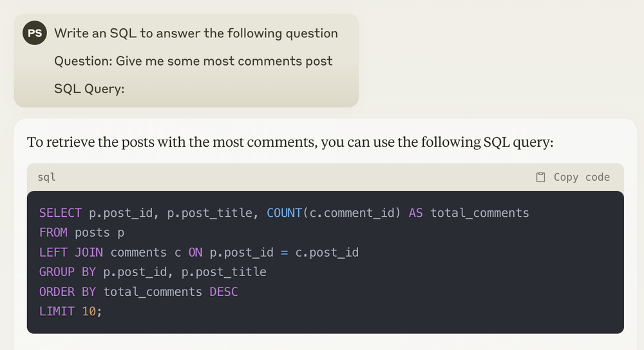Click the 'Question: Give me some most comments' line
The width and height of the screenshot is (644, 350).
click(x=193, y=61)
